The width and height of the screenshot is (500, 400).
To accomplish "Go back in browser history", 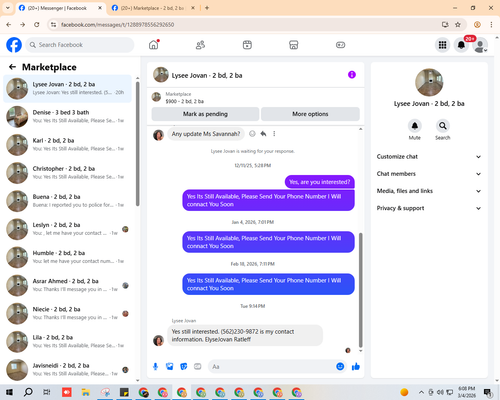I will pos(9,25).
